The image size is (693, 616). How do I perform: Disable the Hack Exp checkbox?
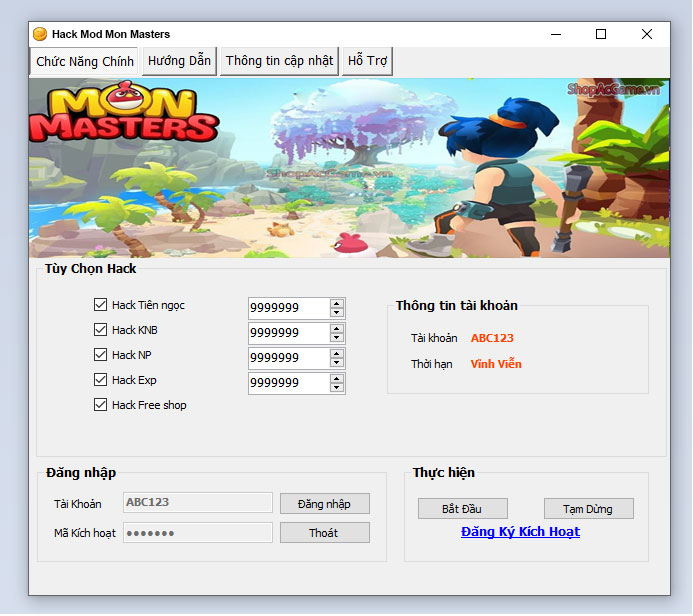[x=100, y=380]
